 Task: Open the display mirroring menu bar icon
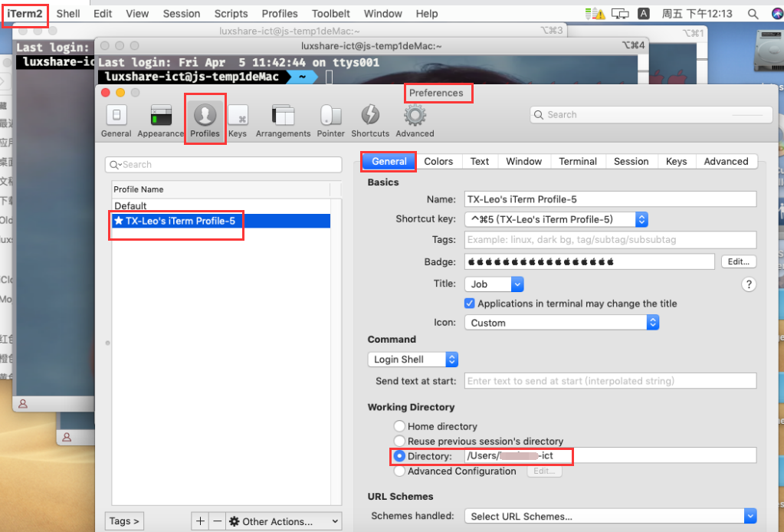point(620,14)
